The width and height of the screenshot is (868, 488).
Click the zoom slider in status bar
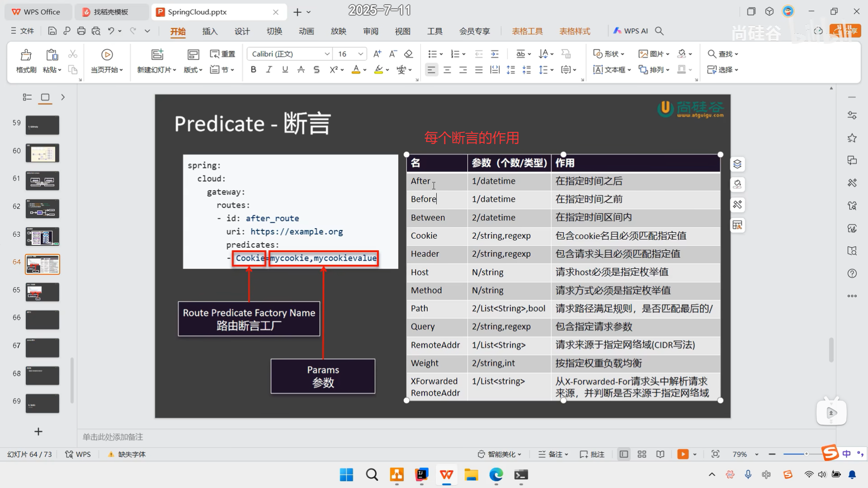(806, 454)
